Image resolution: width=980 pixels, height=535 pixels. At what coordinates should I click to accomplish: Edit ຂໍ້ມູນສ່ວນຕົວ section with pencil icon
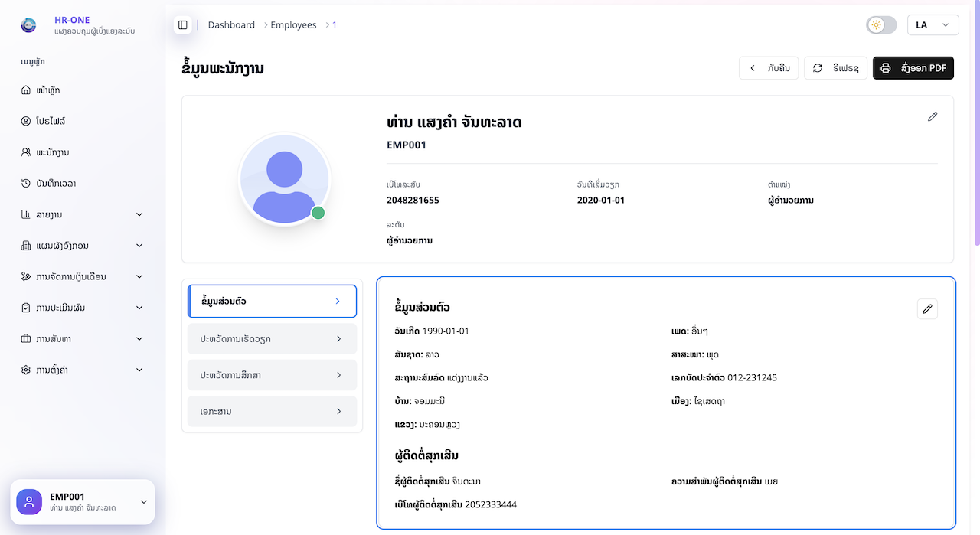[927, 308]
